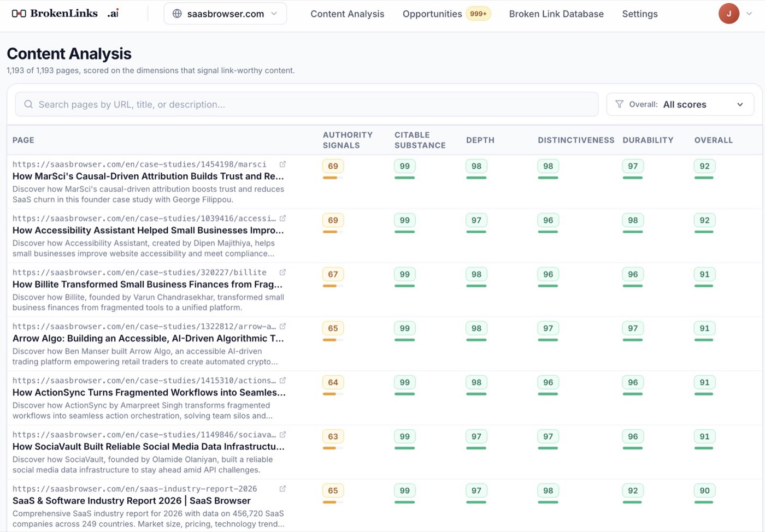
Task: Click Industry Report overall green progress bar
Action: [704, 502]
